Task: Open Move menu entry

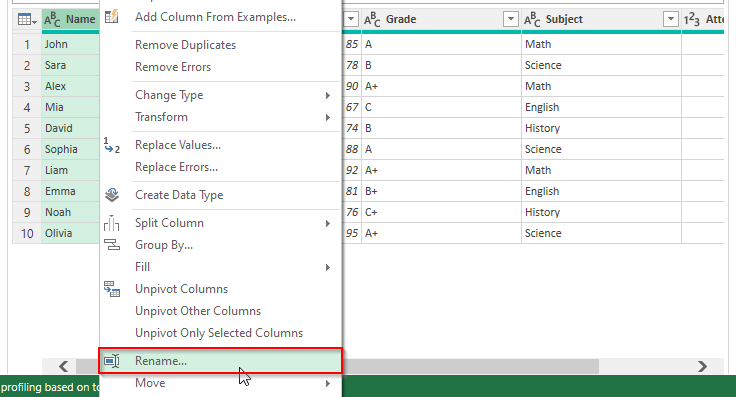Action: point(221,383)
